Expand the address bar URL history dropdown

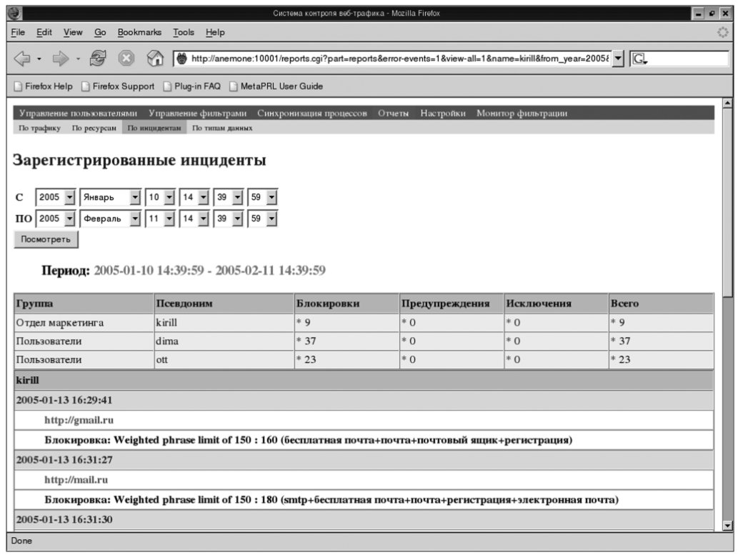pos(618,59)
